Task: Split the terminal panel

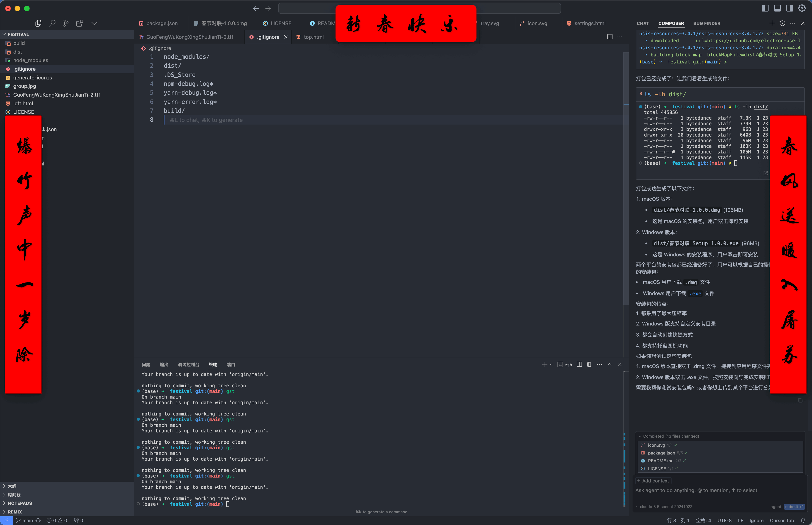Action: pos(579,364)
